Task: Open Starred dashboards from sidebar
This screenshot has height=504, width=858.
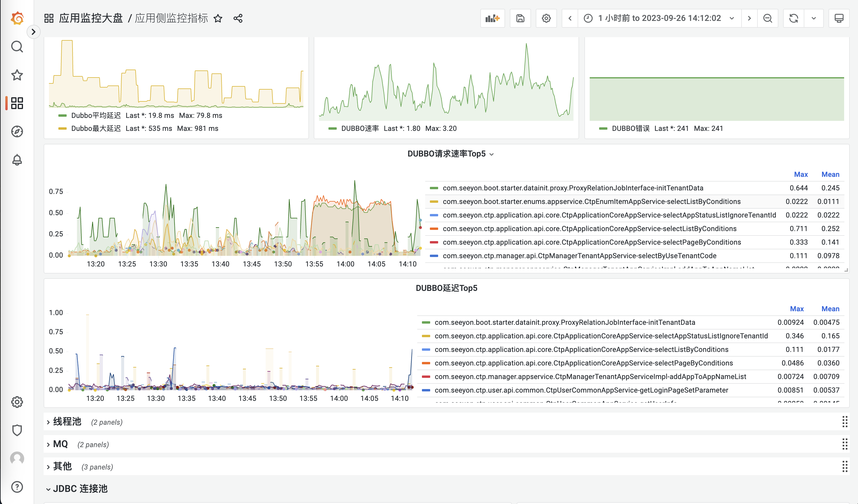Action: [x=17, y=75]
